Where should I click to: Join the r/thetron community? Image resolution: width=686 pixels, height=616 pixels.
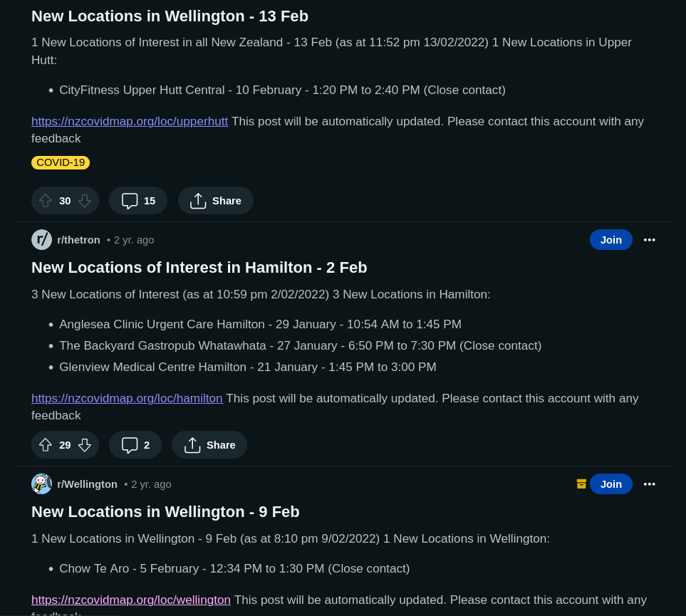coord(610,240)
